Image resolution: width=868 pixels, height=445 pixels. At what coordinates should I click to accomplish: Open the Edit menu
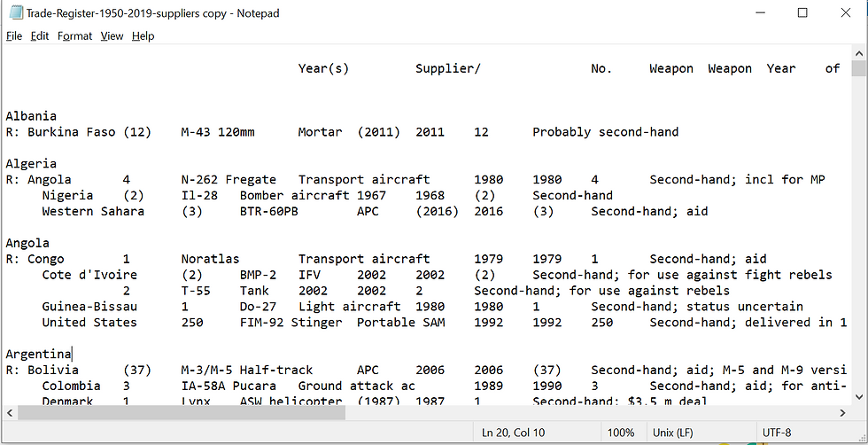coord(40,36)
